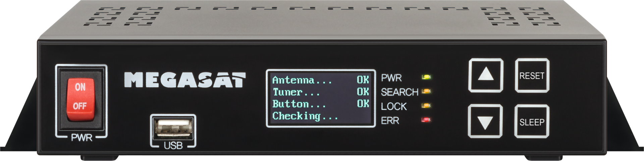
Task: Click the up arrow button
Action: (485, 75)
